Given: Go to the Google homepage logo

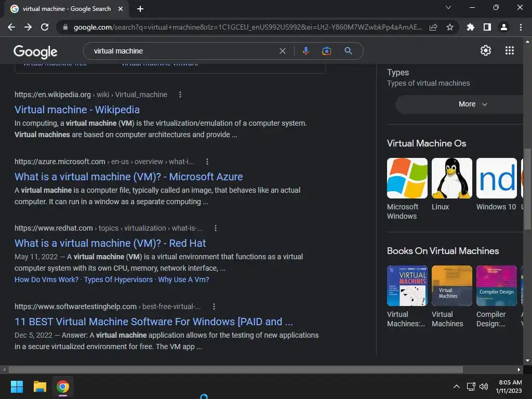Looking at the screenshot, I should pyautogui.click(x=35, y=51).
